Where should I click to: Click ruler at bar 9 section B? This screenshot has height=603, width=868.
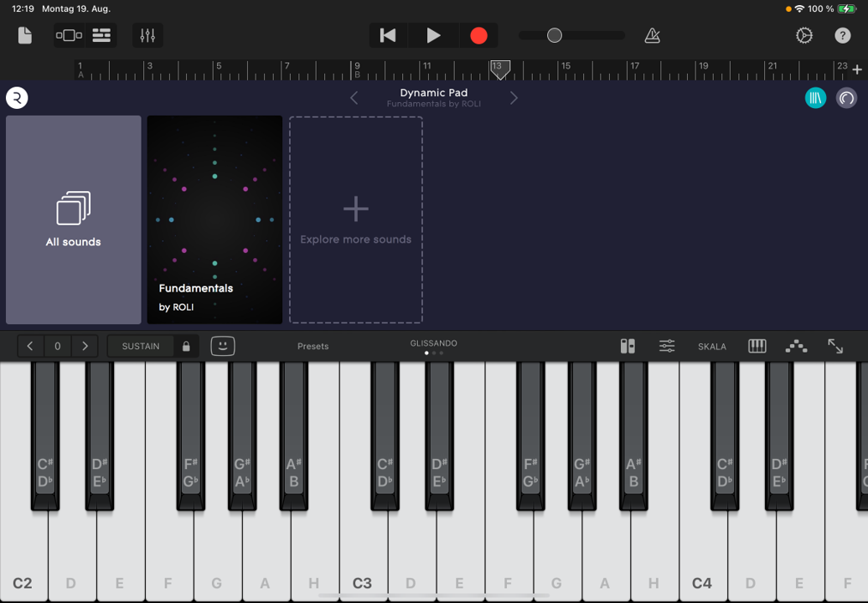tap(357, 70)
